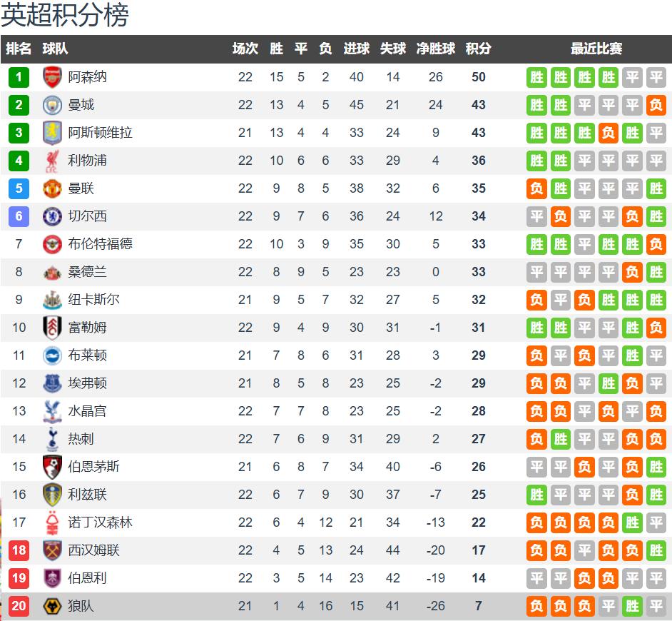
Task: Click the 排名 column header
Action: pyautogui.click(x=19, y=49)
